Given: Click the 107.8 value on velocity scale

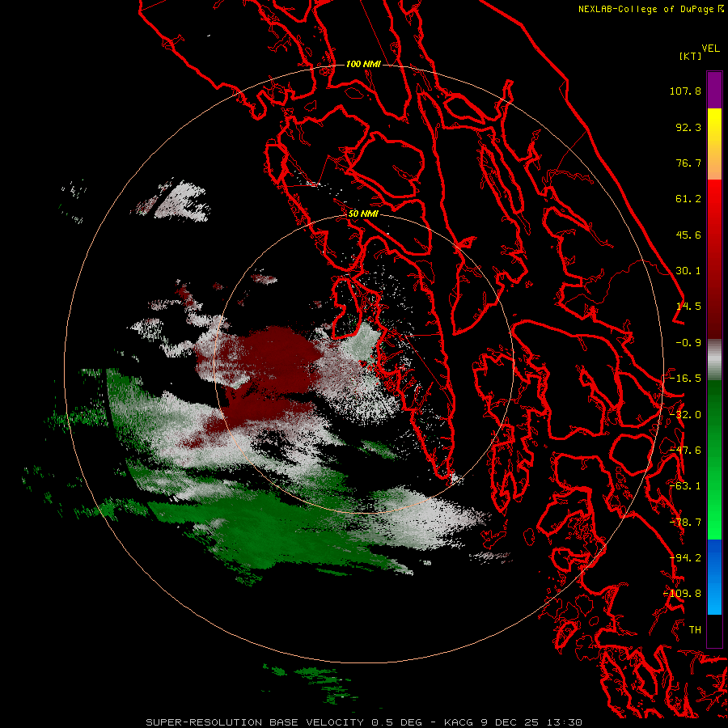Looking at the screenshot, I should tap(685, 91).
